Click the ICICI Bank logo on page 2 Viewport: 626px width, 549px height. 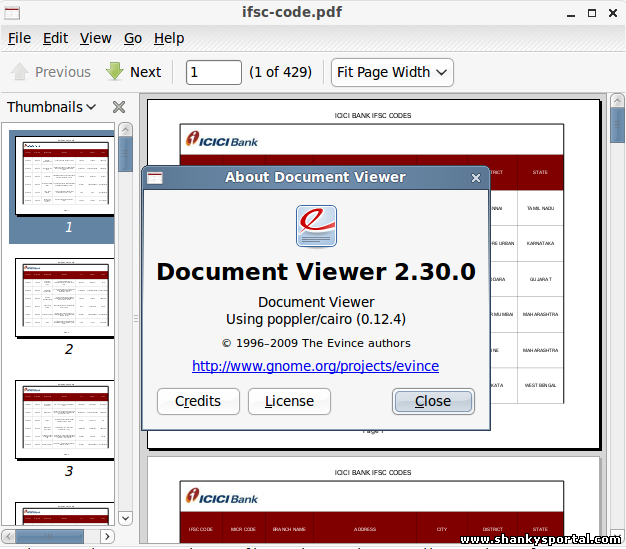222,496
